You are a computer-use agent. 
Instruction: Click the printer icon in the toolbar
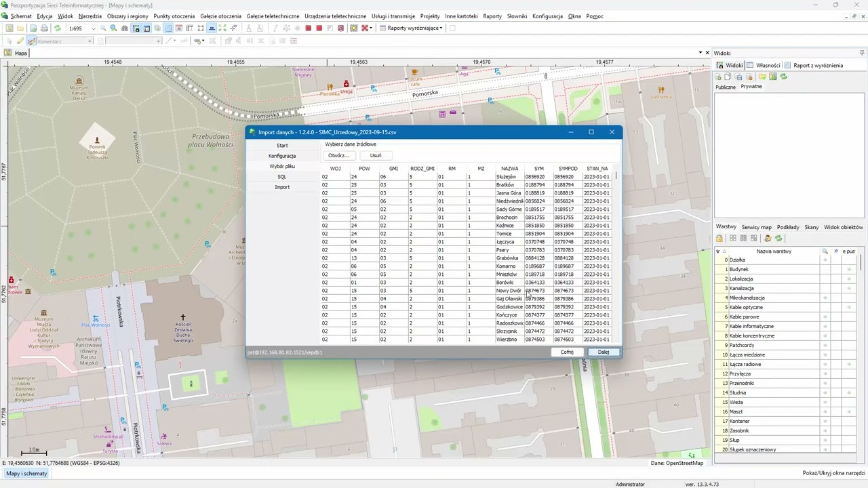[x=44, y=28]
